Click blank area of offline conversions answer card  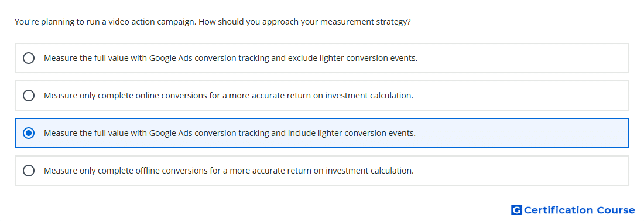[522, 171]
